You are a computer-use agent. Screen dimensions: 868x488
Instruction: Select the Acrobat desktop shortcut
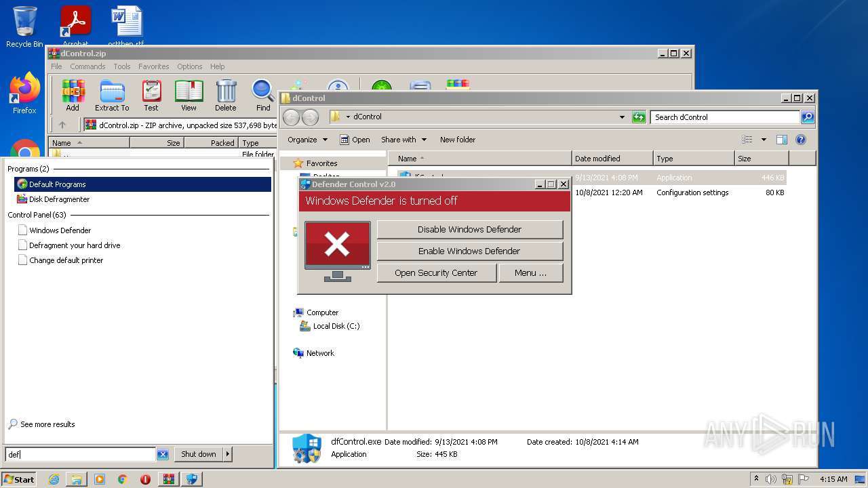(x=75, y=27)
